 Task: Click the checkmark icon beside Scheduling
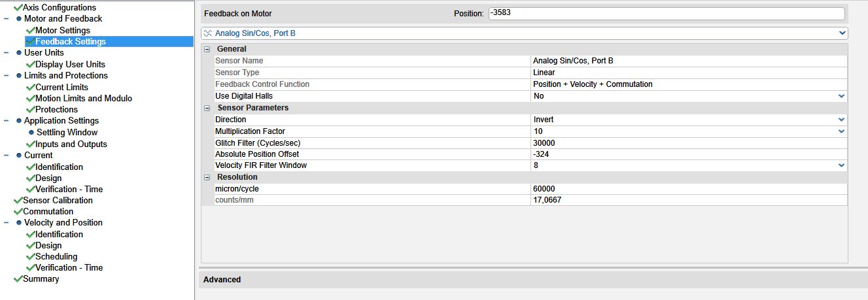coord(30,257)
